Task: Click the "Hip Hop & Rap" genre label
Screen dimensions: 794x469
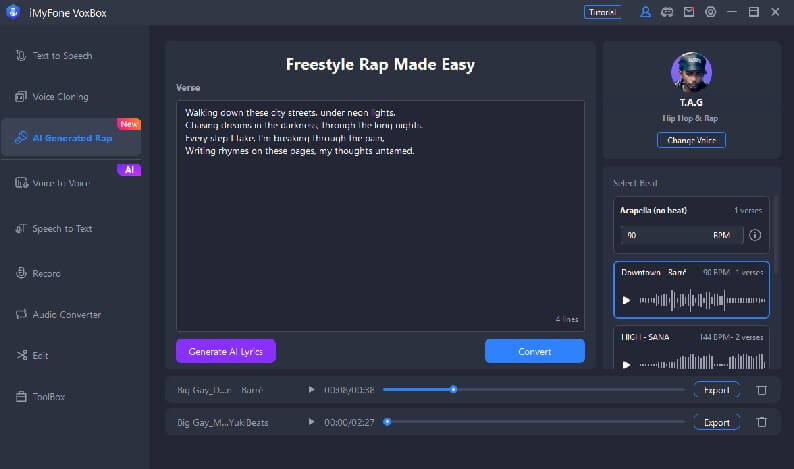Action: tap(690, 118)
